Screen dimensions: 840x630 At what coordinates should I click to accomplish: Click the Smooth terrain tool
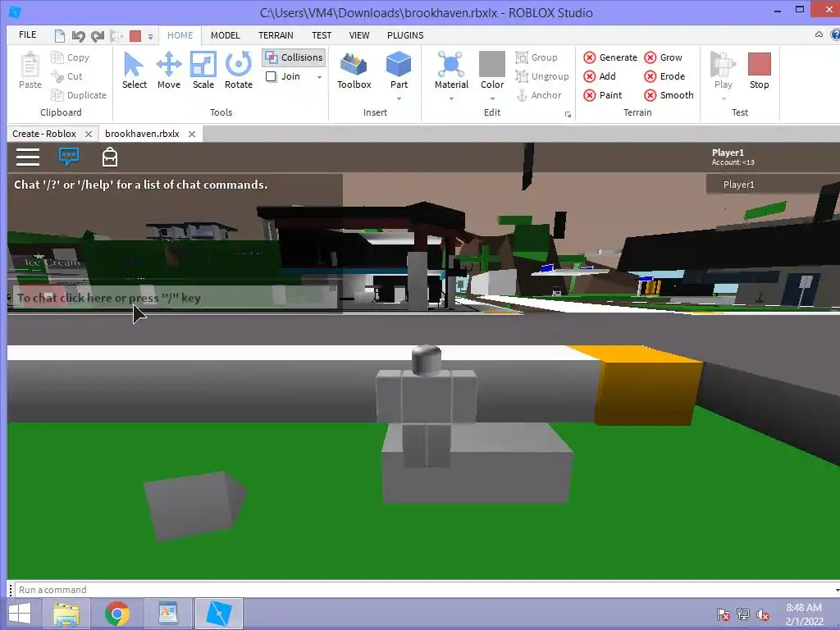click(x=669, y=95)
